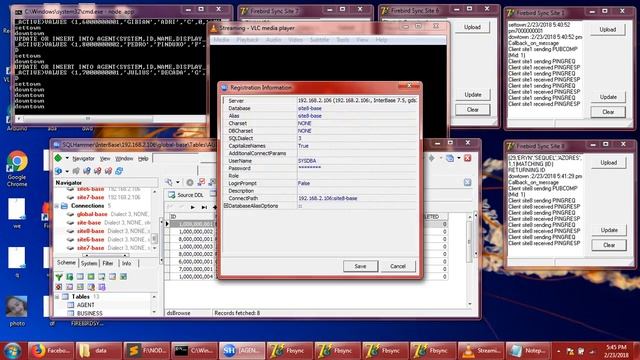Click the blue X icon right of the data panel
Screen dimensions: 640x360
467,182
